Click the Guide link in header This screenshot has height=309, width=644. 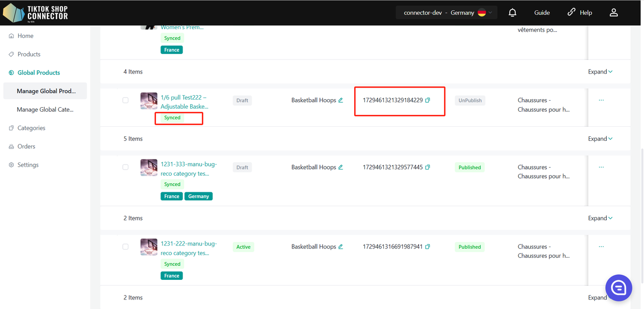pyautogui.click(x=542, y=13)
